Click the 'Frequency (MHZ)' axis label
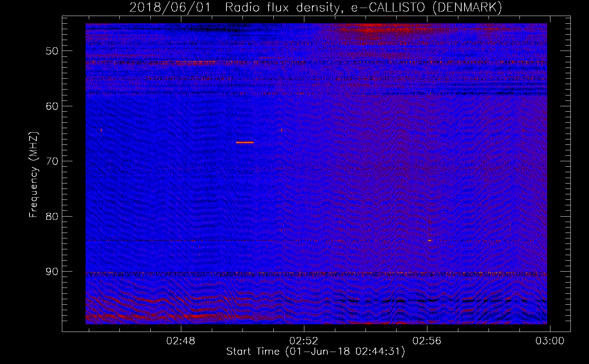This screenshot has width=589, height=364. click(x=33, y=175)
